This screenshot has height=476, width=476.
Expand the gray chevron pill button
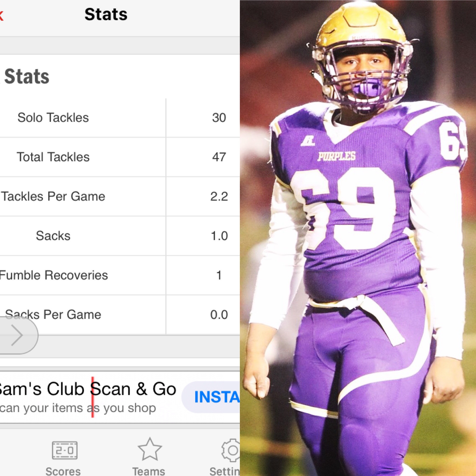point(17,335)
